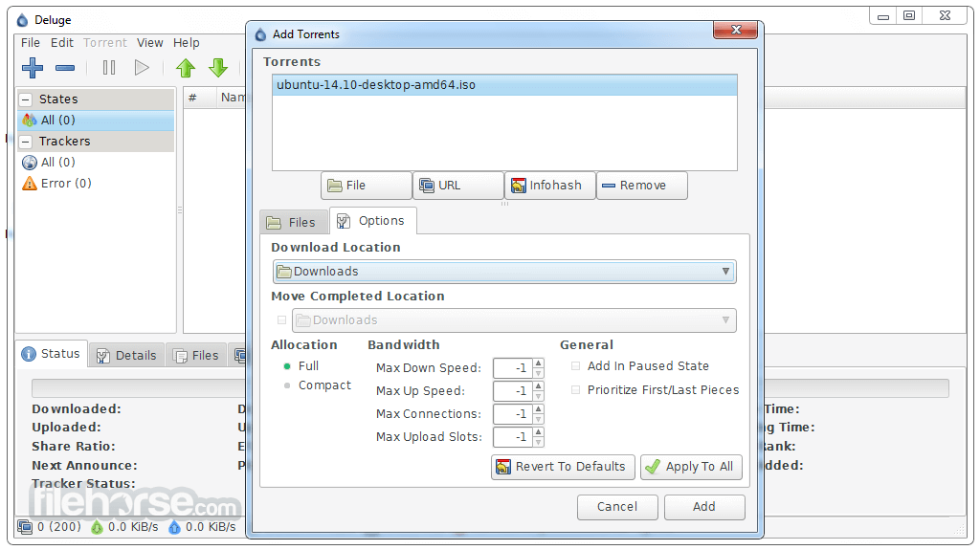Open the Move Completed Location dropdown
The height and width of the screenshot is (550, 980).
[514, 320]
